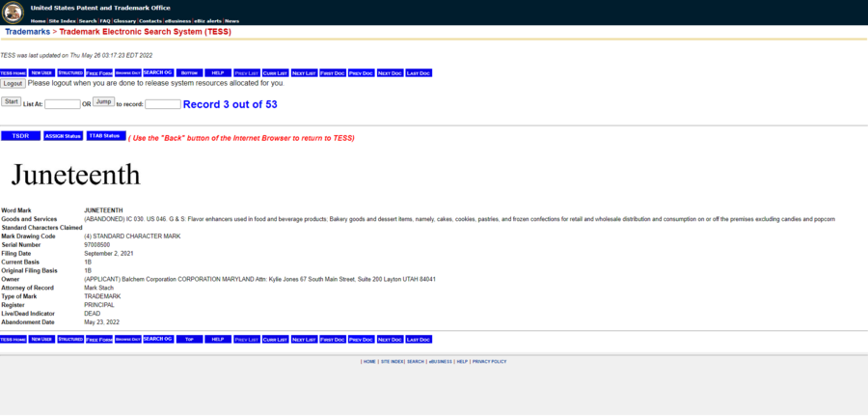Click bottom Next List button

click(305, 340)
